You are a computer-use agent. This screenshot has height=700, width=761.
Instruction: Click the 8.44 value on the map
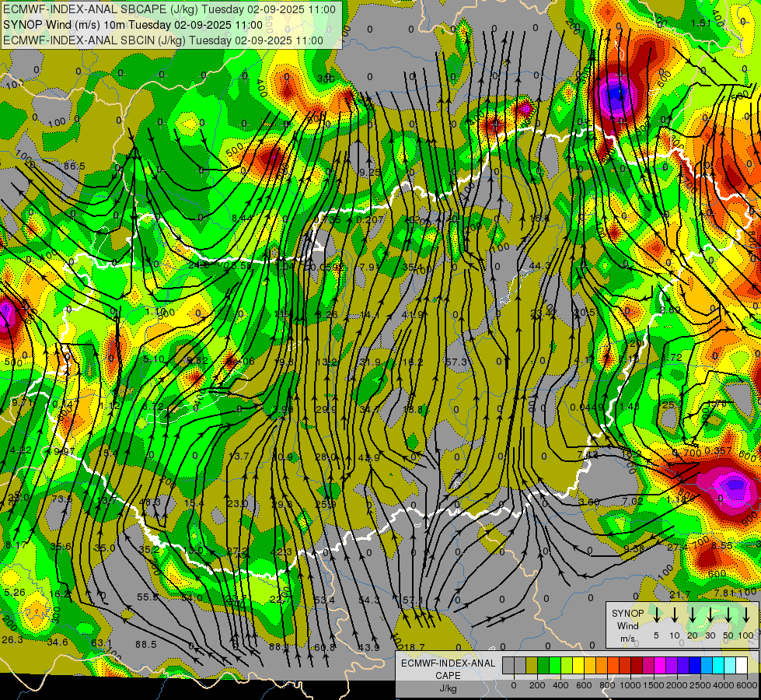(242, 218)
